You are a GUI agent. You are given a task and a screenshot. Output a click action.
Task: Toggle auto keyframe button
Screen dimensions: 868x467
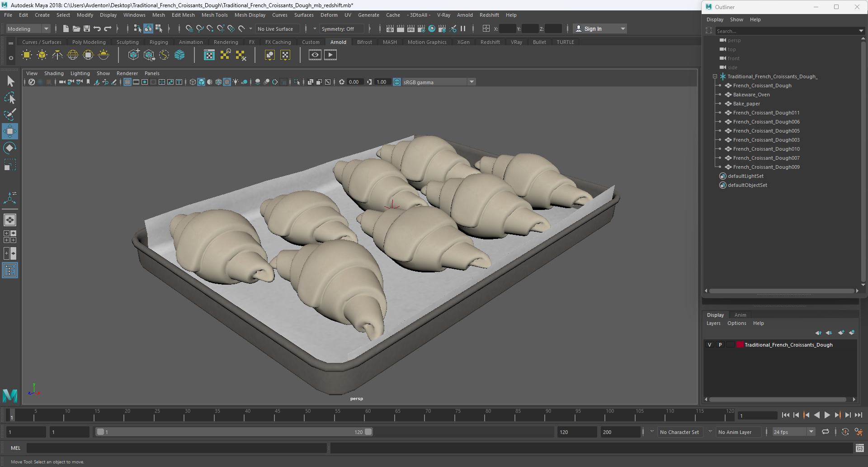tap(845, 432)
